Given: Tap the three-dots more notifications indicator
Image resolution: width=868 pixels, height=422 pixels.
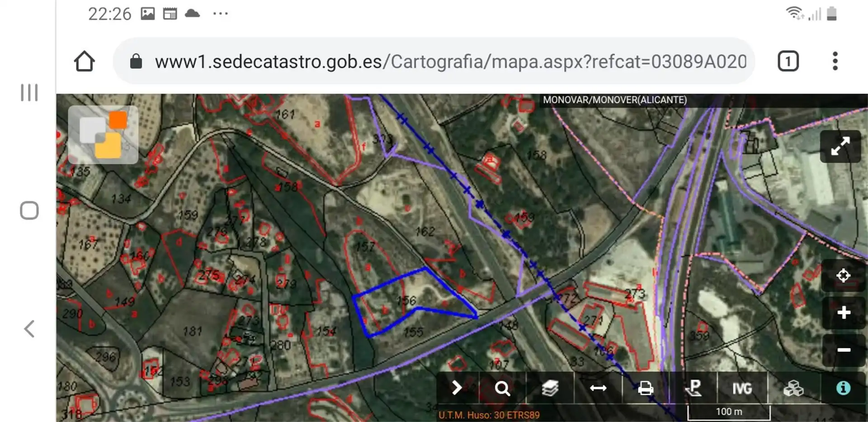Looking at the screenshot, I should [x=220, y=14].
